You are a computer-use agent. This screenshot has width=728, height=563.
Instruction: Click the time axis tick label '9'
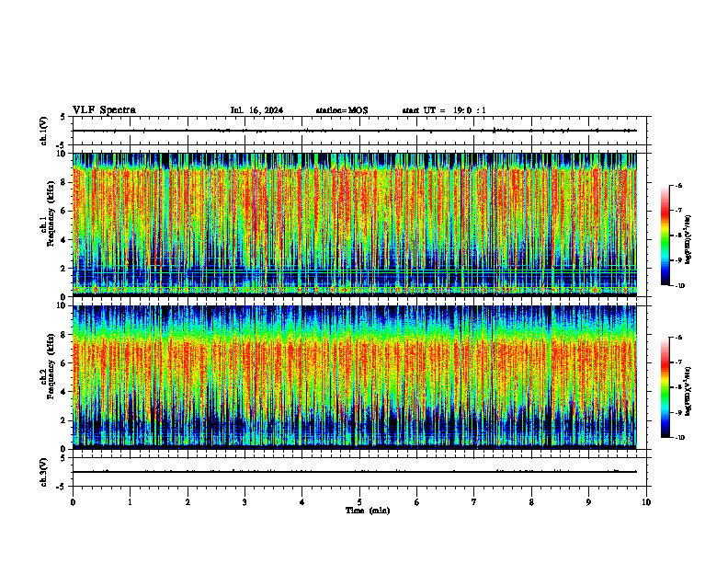point(588,502)
